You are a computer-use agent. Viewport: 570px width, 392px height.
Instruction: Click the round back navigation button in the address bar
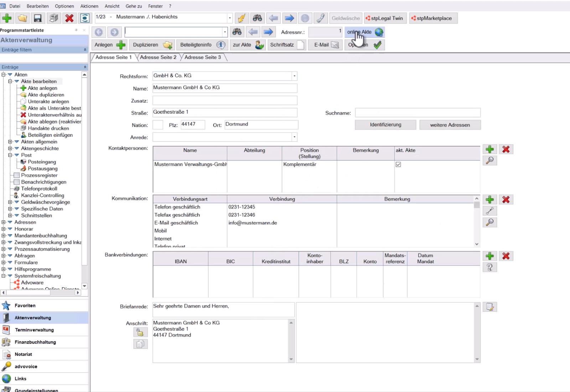pos(99,32)
